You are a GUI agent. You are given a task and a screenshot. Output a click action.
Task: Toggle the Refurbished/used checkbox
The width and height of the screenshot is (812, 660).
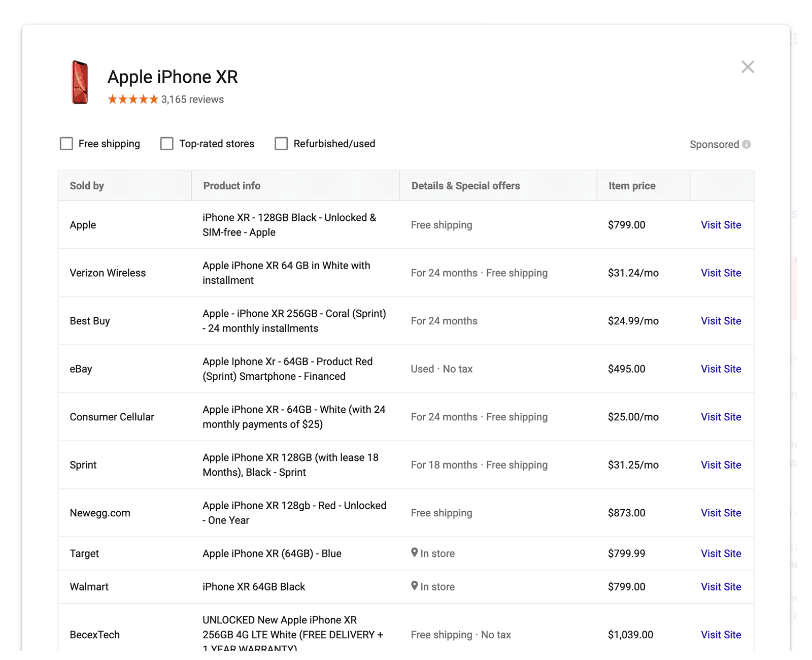tap(281, 144)
